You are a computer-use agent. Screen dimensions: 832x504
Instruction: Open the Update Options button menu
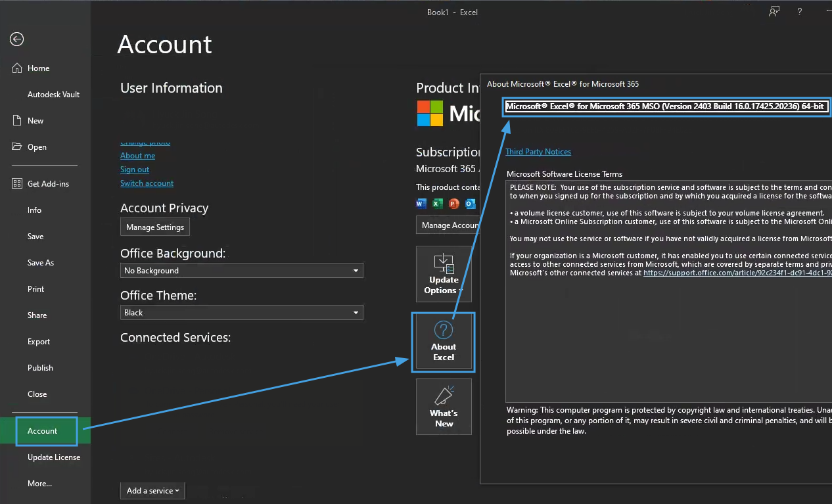tap(444, 274)
